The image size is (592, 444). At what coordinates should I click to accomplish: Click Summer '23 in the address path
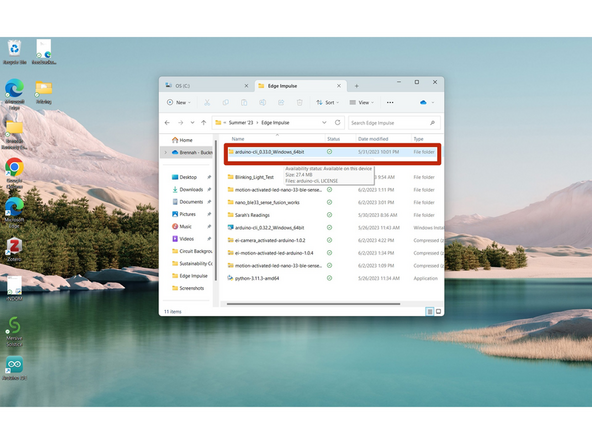coord(241,123)
